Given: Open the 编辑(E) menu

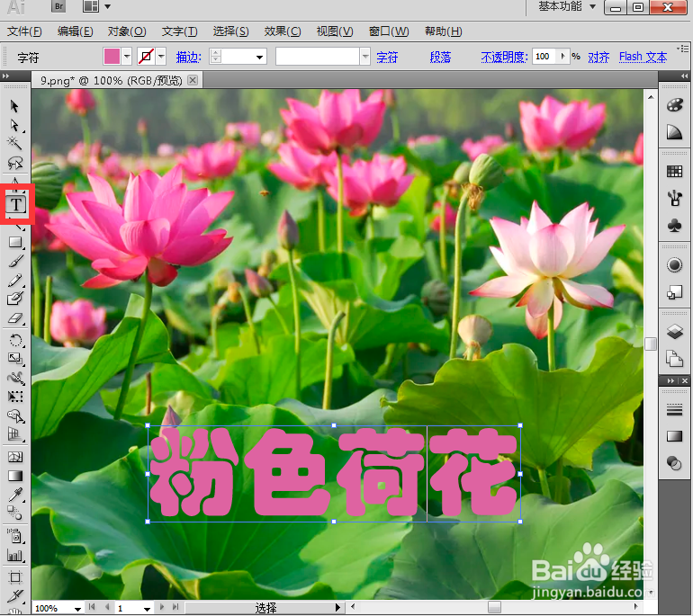Looking at the screenshot, I should [75, 31].
